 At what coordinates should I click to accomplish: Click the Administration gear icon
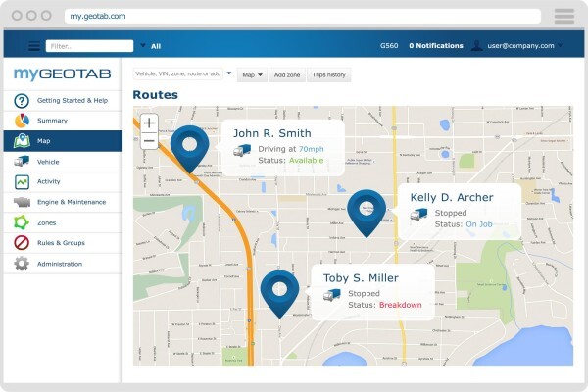point(22,264)
